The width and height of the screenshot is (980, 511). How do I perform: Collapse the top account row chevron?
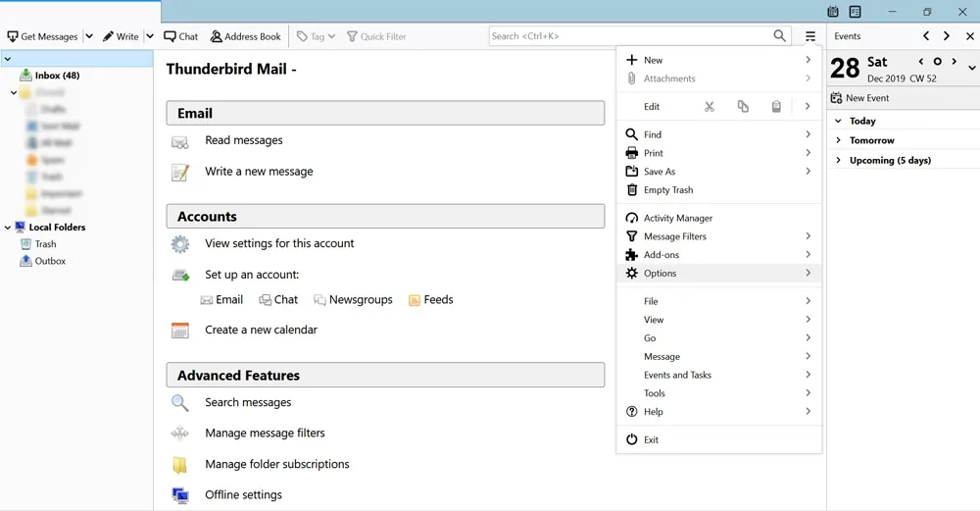coord(8,59)
